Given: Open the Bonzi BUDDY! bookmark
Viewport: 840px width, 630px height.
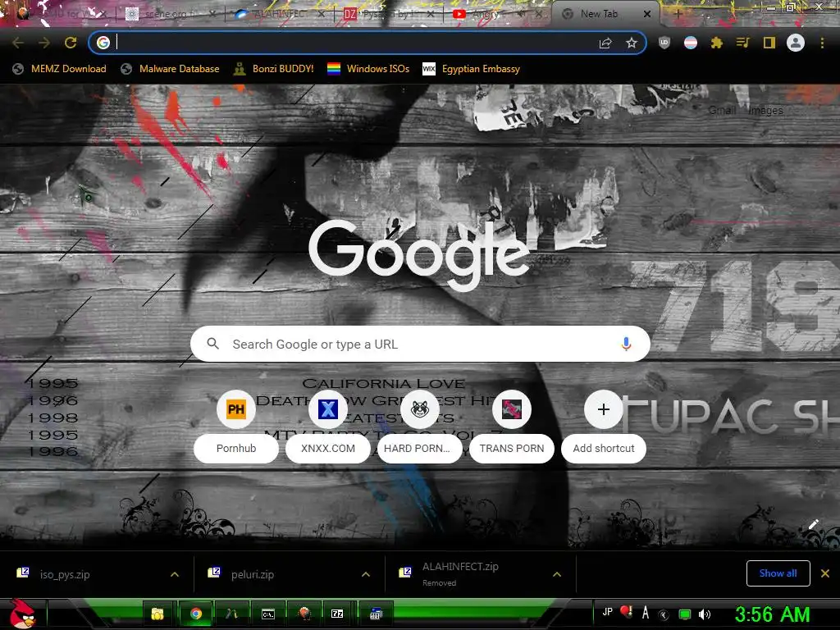Looking at the screenshot, I should [x=274, y=69].
